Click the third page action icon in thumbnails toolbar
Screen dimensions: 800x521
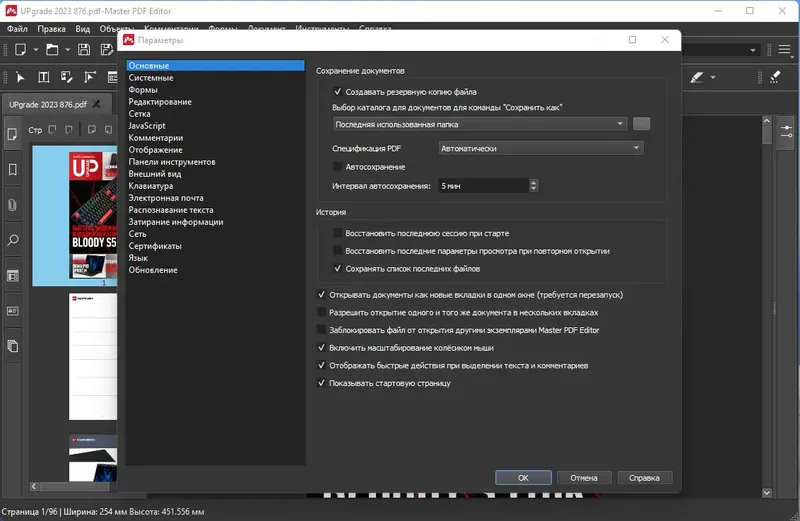click(92, 130)
